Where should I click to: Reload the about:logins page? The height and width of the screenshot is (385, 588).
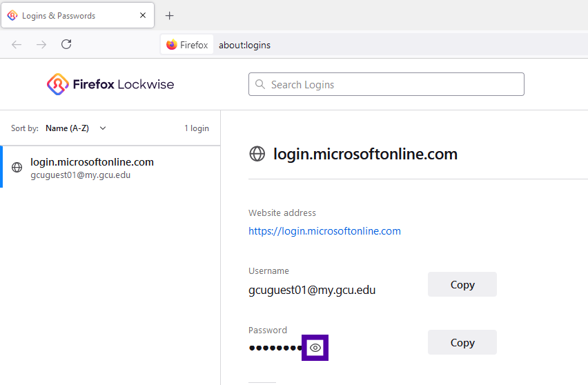point(66,44)
